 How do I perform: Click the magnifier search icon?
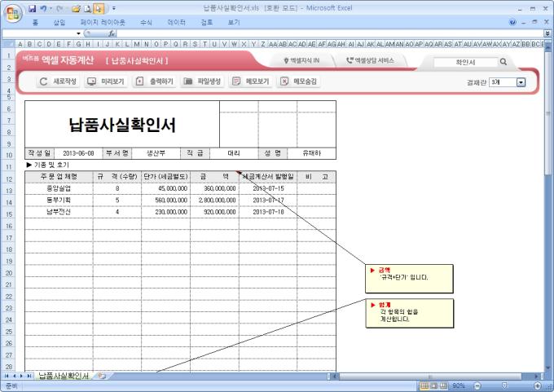coord(503,62)
